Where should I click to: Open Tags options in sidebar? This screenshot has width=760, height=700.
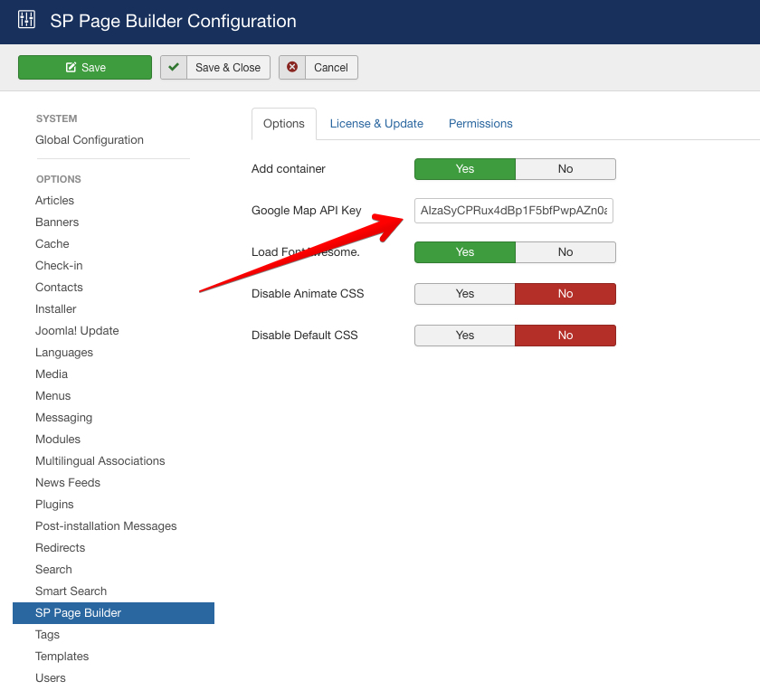tap(47, 635)
